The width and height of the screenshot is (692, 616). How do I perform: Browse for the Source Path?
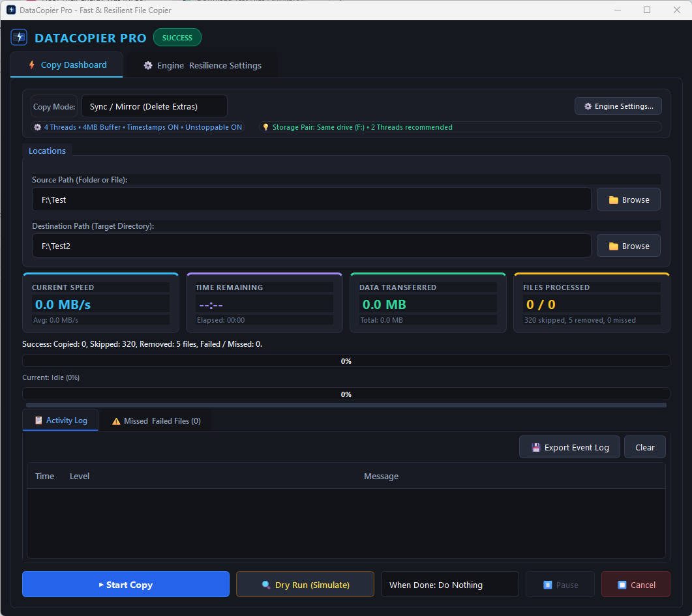pyautogui.click(x=629, y=199)
